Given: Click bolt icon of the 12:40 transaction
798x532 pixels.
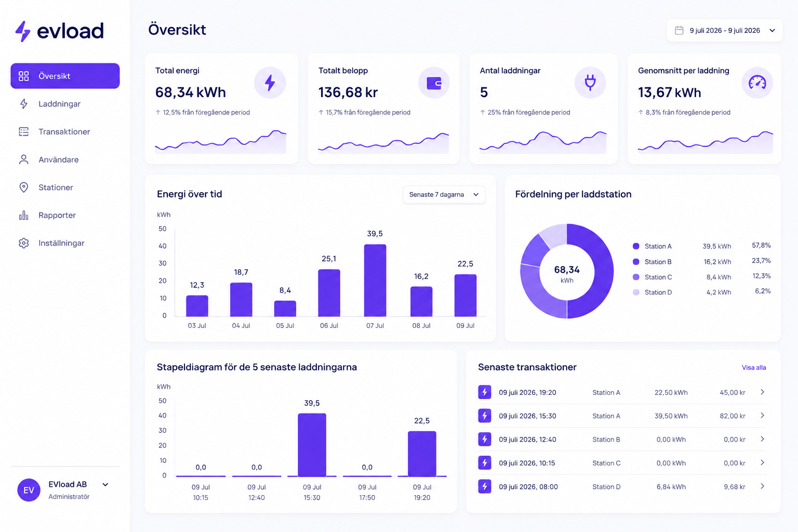Looking at the screenshot, I should click(x=485, y=440).
